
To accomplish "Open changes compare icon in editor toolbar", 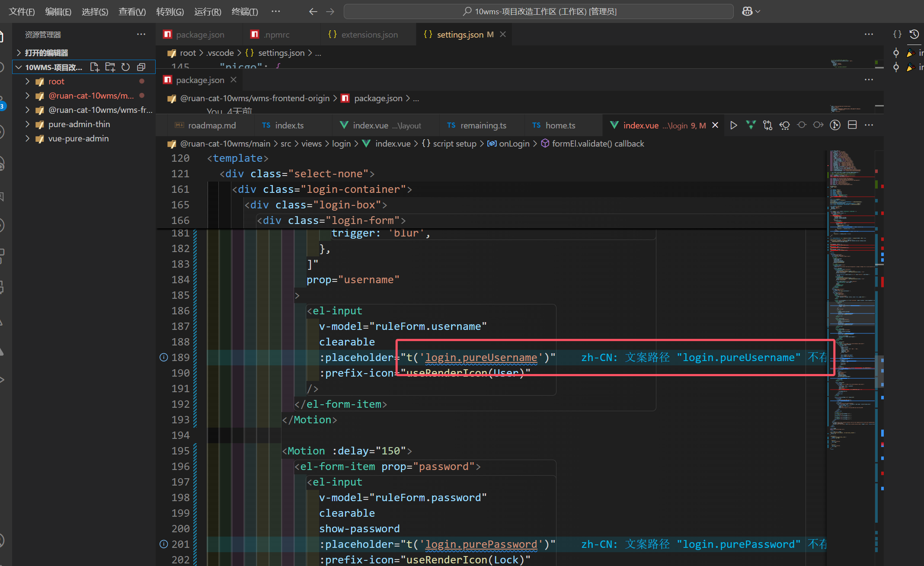I will tap(767, 125).
